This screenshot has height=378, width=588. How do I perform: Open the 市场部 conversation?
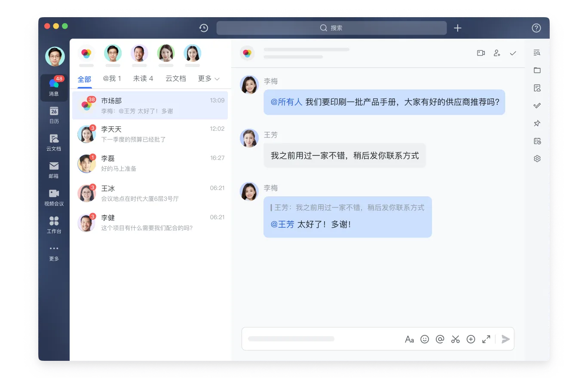coord(150,105)
